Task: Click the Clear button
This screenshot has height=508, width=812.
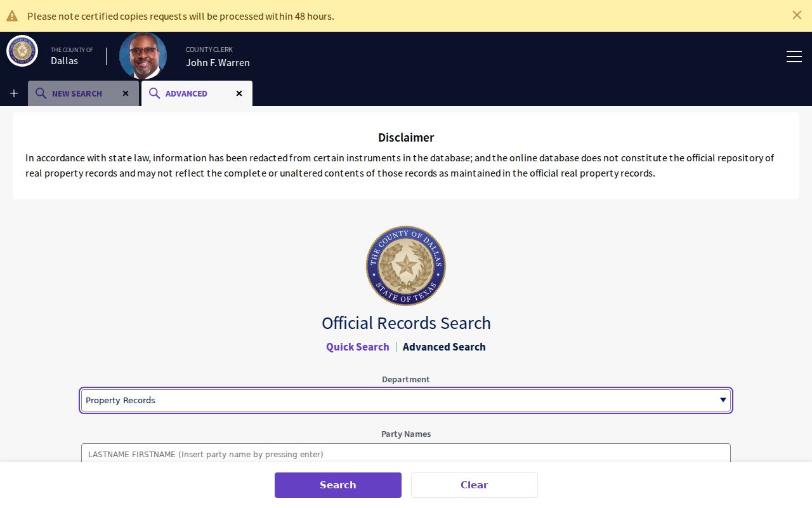Action: click(x=475, y=485)
